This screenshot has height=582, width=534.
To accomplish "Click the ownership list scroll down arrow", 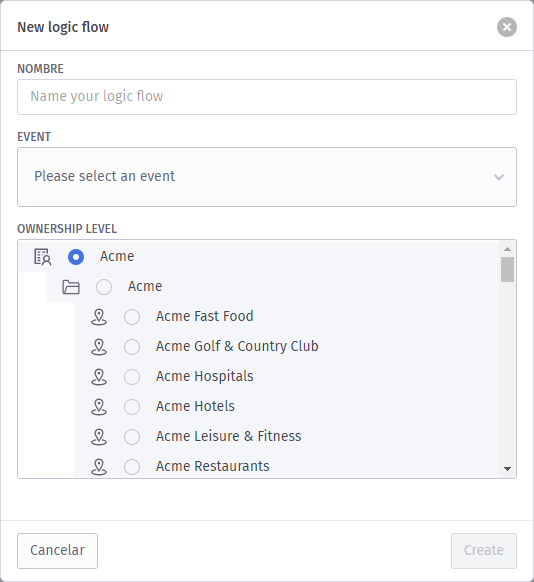I will 507,469.
